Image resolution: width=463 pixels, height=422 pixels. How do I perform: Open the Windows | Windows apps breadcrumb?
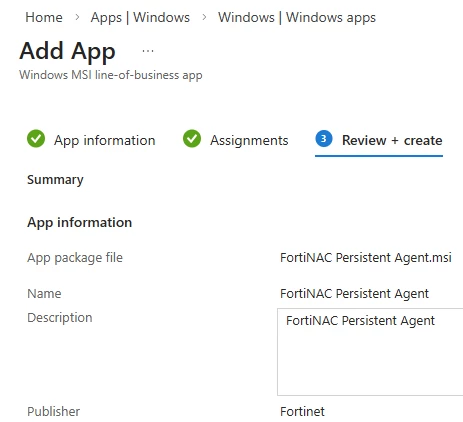coord(297,17)
